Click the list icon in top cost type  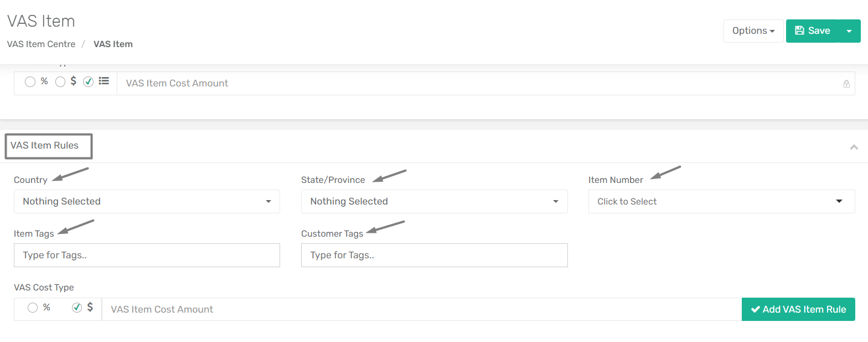pos(104,81)
